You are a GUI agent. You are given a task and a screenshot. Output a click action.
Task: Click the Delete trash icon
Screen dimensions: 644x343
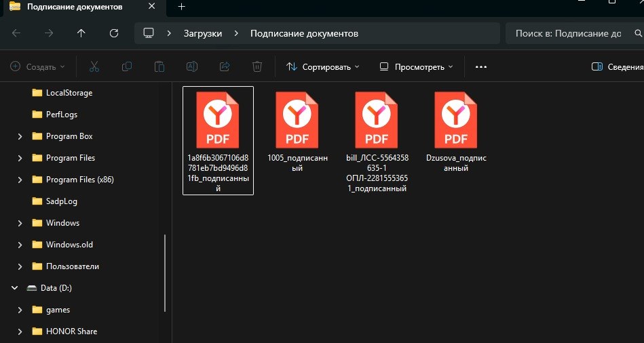coord(257,66)
